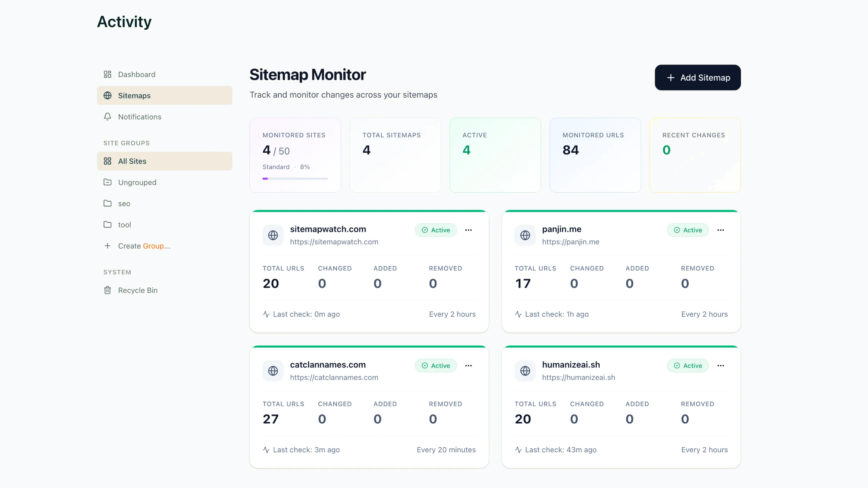Open the three-dot menu for humanizeai.sh

[721, 366]
